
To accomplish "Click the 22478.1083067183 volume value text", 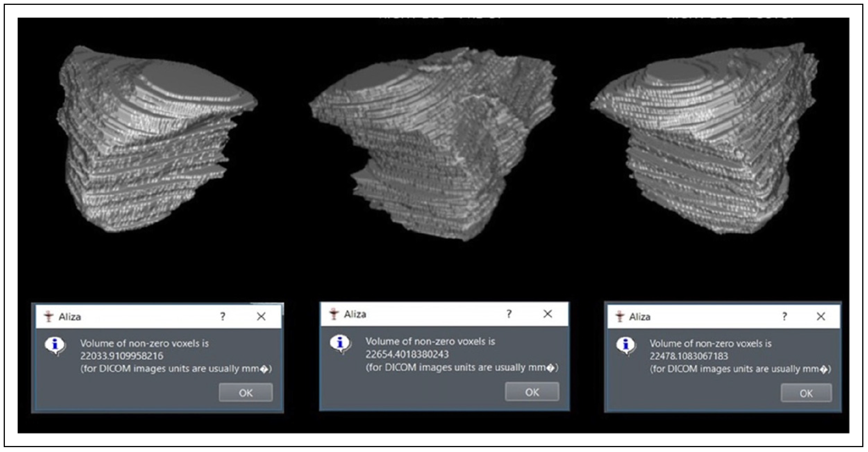I will coord(689,356).
